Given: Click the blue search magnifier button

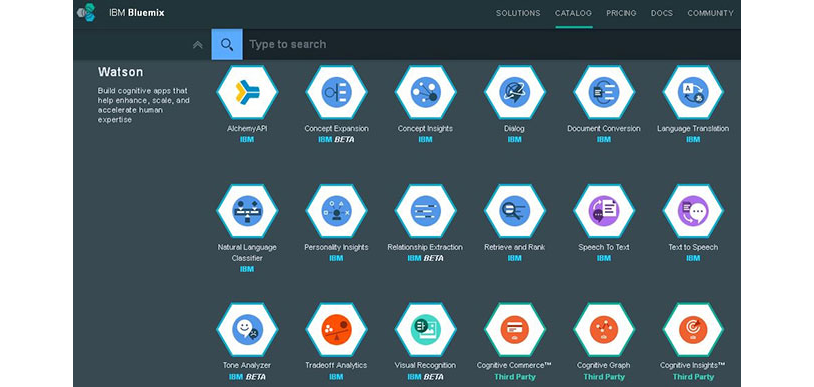Looking at the screenshot, I should coord(227,44).
